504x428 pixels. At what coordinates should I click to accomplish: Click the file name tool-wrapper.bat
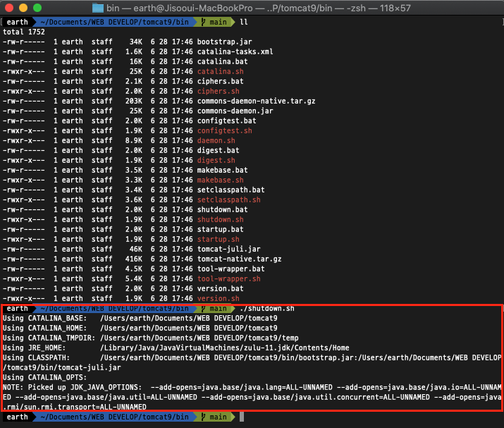(231, 269)
